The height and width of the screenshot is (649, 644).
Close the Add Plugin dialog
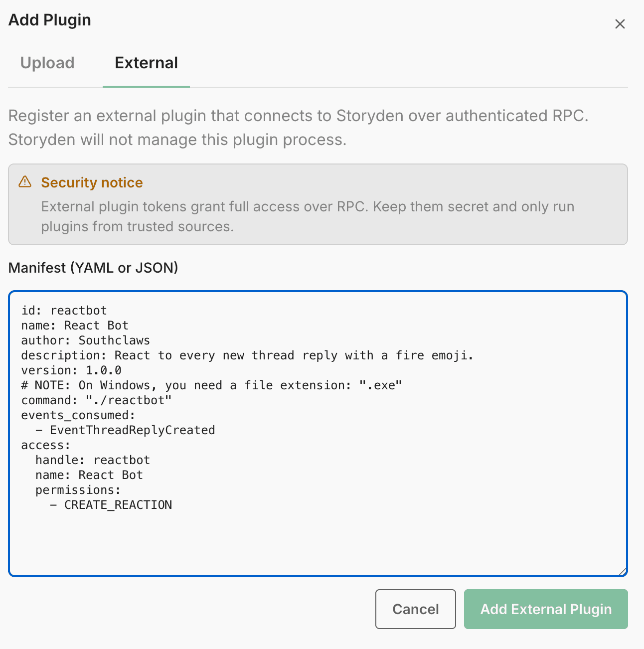pyautogui.click(x=620, y=24)
